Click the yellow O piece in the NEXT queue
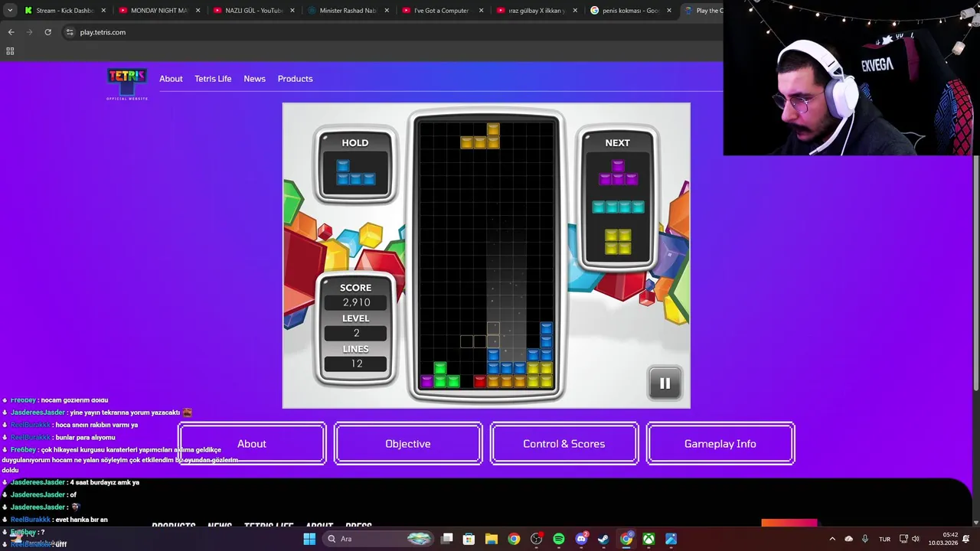 [x=618, y=242]
